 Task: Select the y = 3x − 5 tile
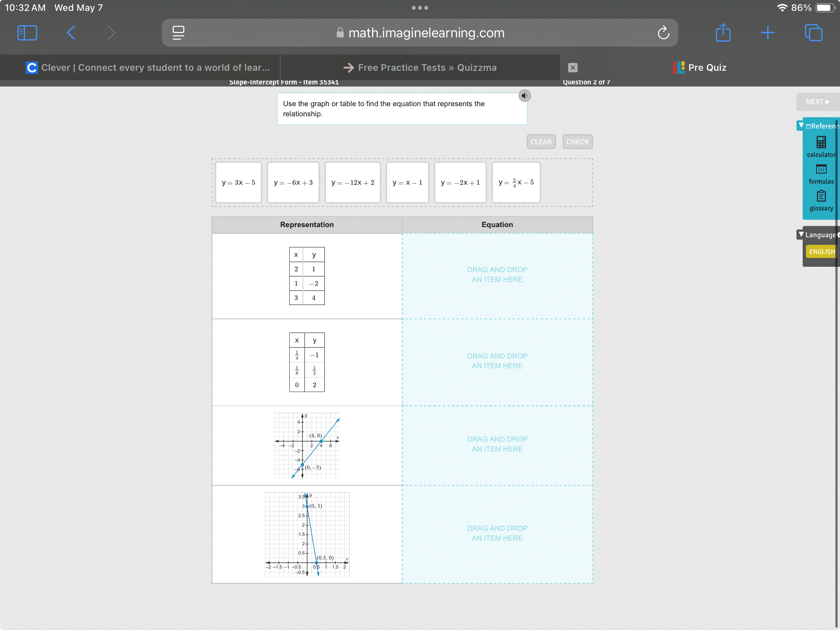[238, 182]
